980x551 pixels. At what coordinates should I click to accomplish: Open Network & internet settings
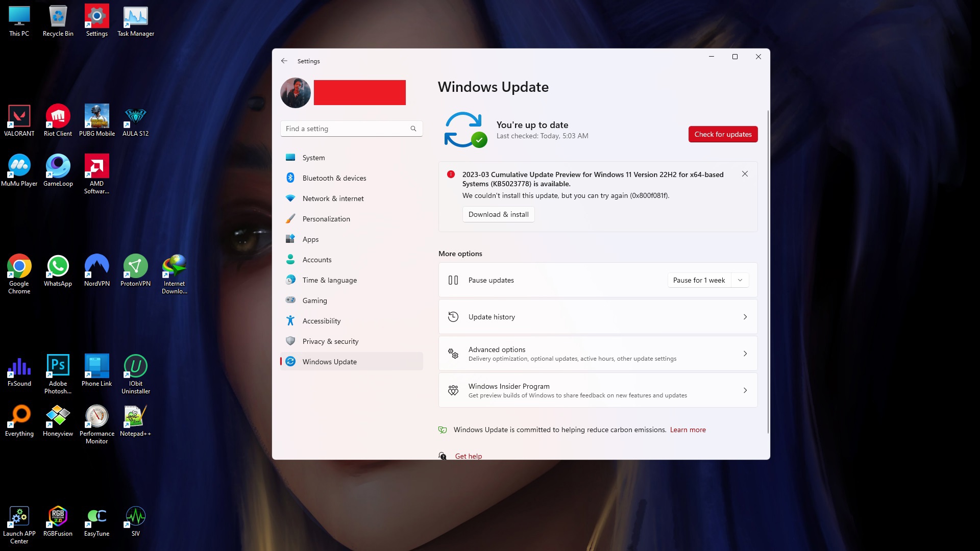(x=352, y=198)
